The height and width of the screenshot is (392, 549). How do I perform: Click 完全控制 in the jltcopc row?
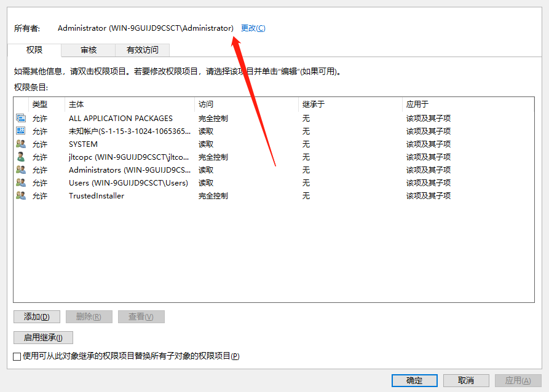[x=213, y=157]
